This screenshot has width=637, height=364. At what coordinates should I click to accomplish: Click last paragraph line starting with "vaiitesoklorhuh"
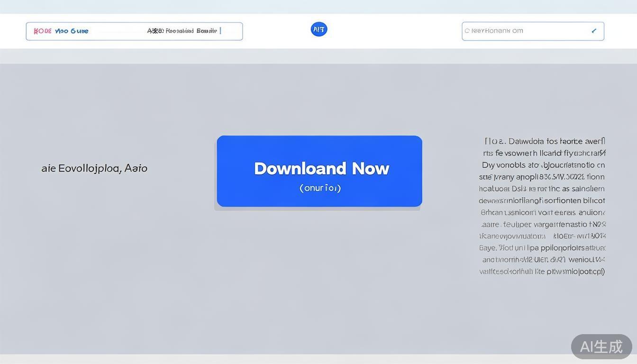click(x=542, y=272)
